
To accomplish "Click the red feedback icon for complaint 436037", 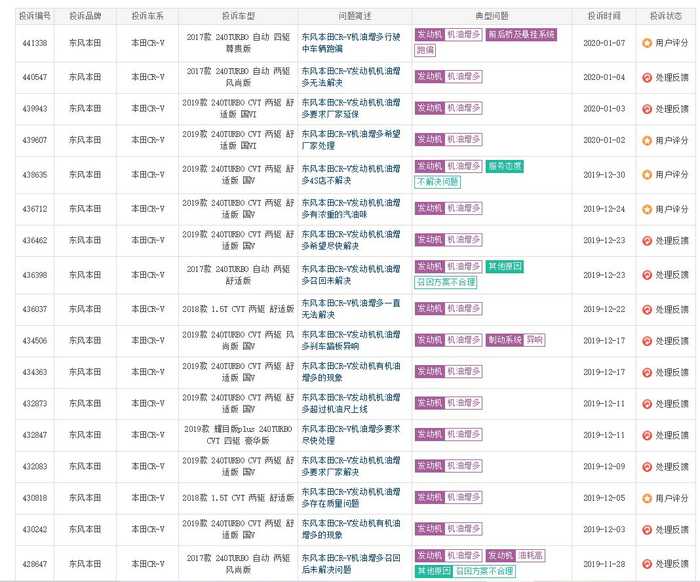I will [x=646, y=309].
